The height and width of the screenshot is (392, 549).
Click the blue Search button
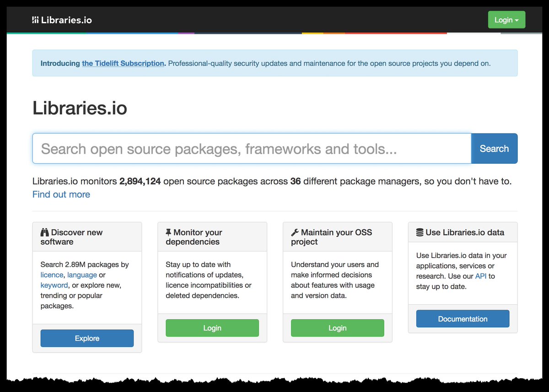coord(494,149)
